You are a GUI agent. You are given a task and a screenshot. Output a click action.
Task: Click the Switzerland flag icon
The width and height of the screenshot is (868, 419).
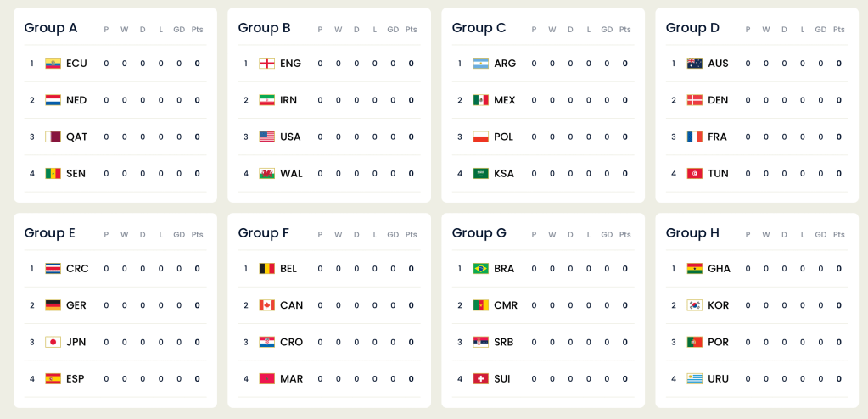tap(480, 379)
